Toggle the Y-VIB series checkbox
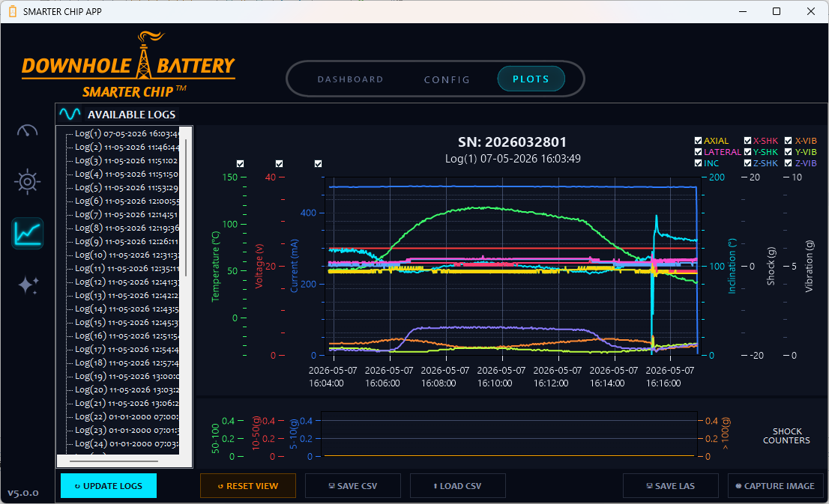The image size is (829, 504). (789, 151)
